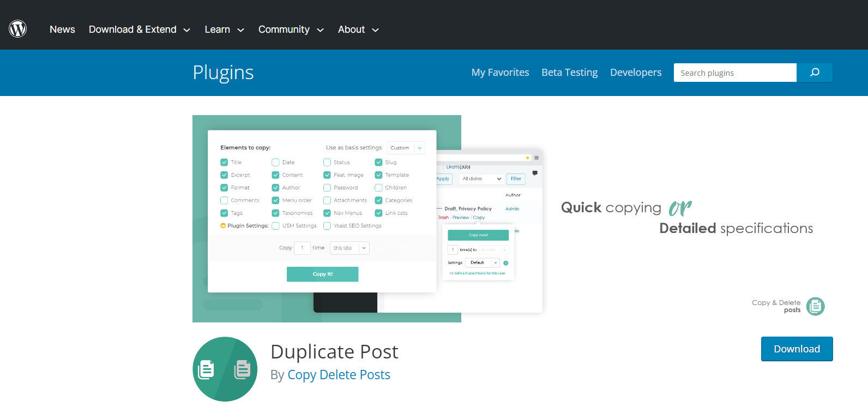
Task: Expand the About menu
Action: [x=358, y=29]
